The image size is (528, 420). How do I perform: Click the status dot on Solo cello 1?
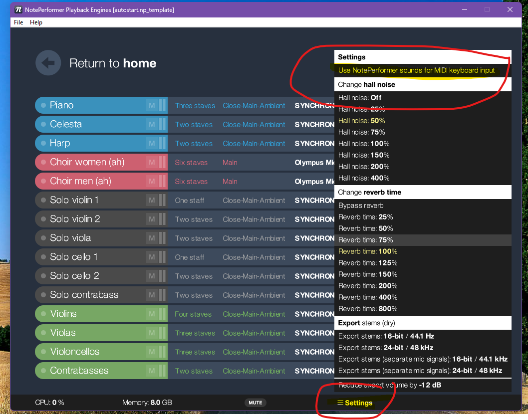pos(43,257)
